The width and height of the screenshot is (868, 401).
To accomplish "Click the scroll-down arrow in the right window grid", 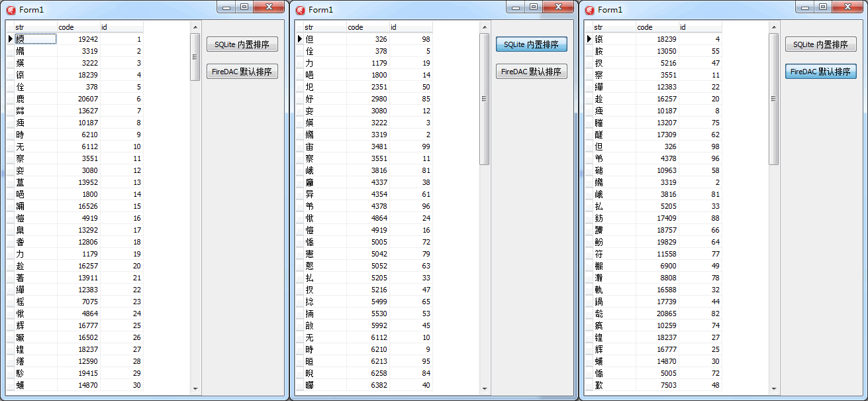I will click(773, 389).
